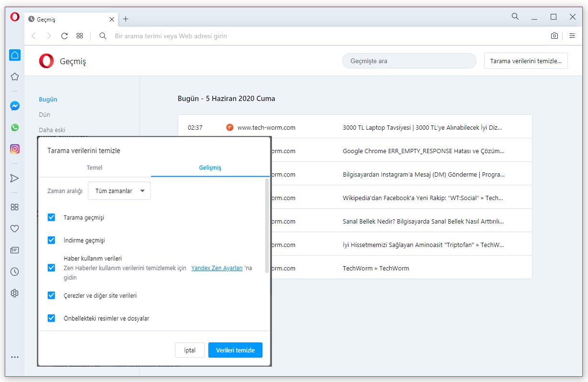The width and height of the screenshot is (588, 382).
Task: Click the snapshot camera icon
Action: click(x=554, y=36)
